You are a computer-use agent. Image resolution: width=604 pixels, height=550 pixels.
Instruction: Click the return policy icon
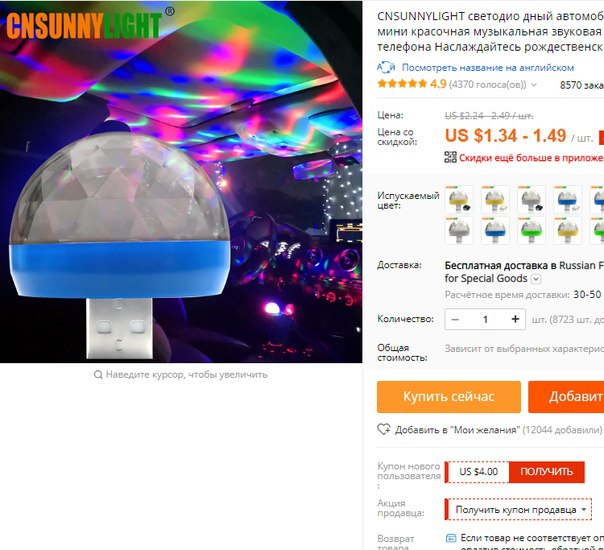coord(451,538)
